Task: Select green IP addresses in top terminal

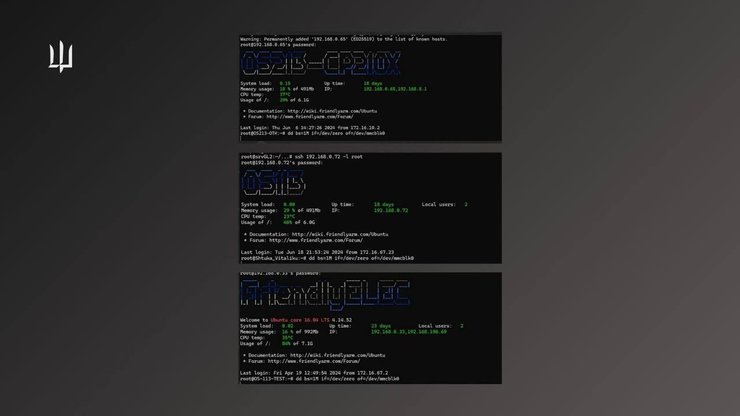Action: click(395, 89)
